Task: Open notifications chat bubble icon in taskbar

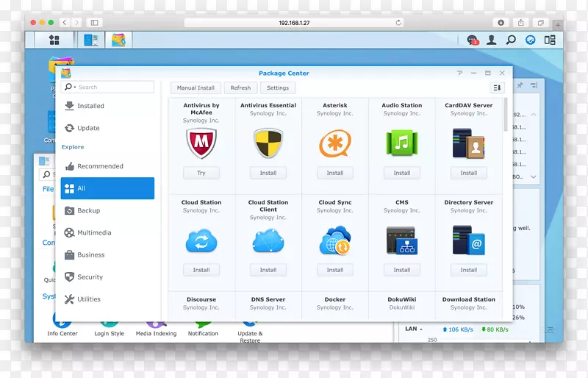Action: click(x=473, y=40)
